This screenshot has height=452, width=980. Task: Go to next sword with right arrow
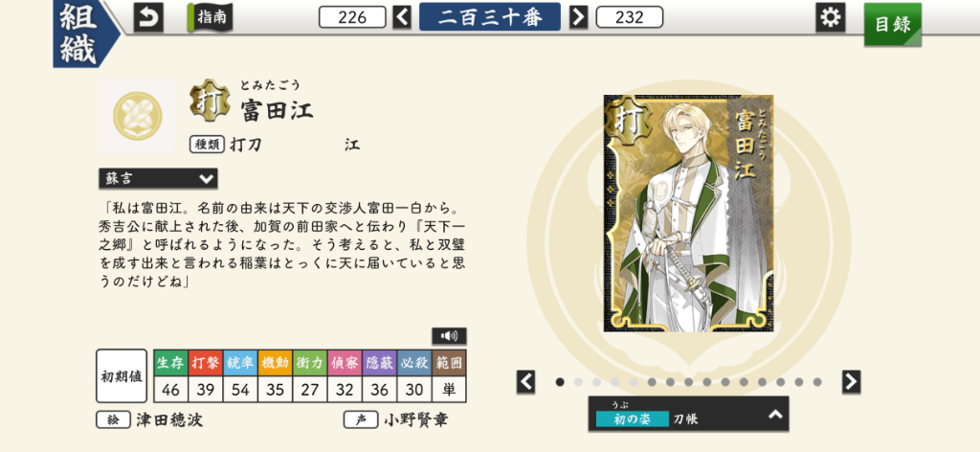click(579, 17)
